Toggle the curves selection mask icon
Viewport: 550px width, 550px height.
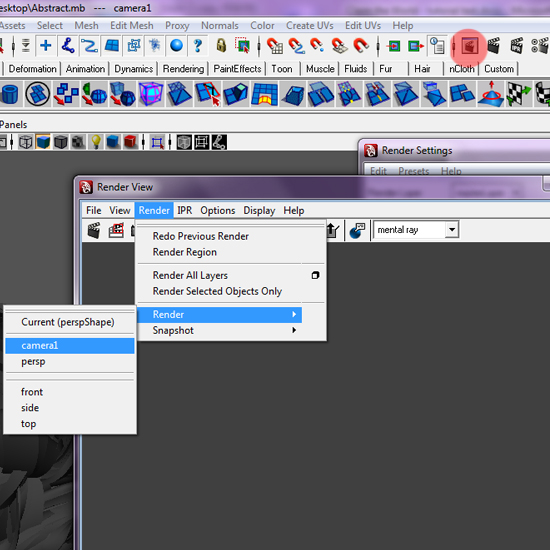89,46
